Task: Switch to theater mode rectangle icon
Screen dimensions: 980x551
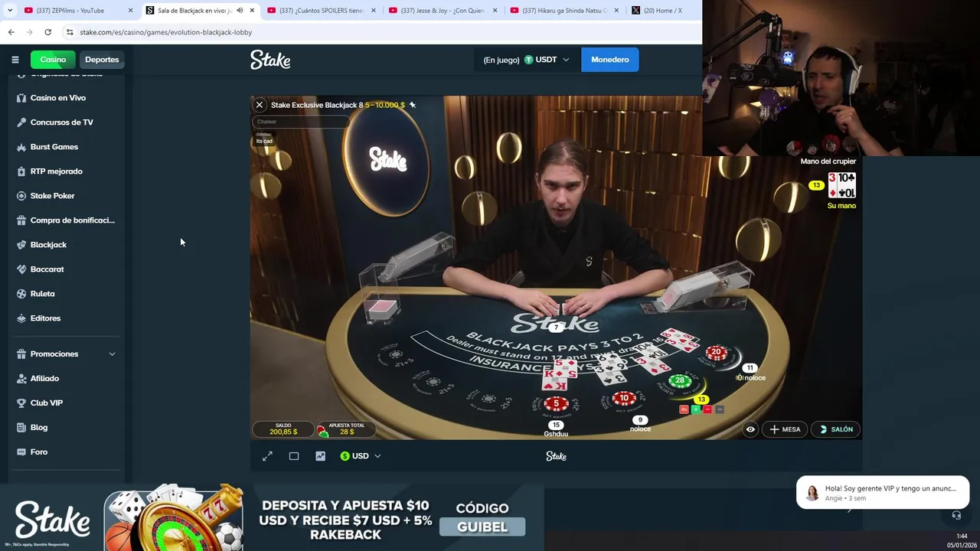Action: [x=294, y=456]
